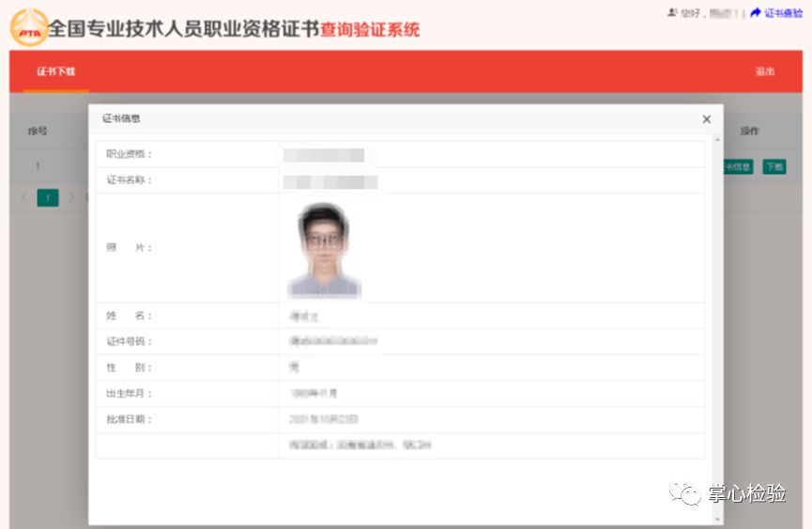
Task: Close the 证书信息 dialog with X
Action: point(707,119)
